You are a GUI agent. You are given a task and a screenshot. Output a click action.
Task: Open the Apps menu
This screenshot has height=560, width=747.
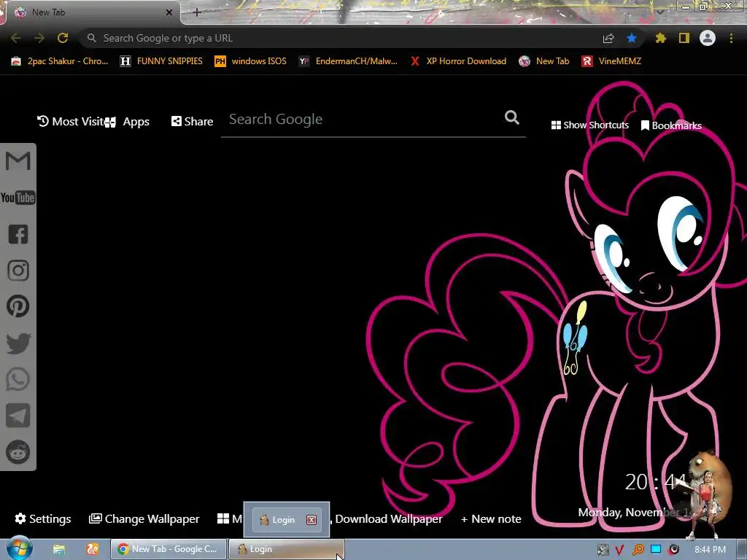pyautogui.click(x=127, y=122)
